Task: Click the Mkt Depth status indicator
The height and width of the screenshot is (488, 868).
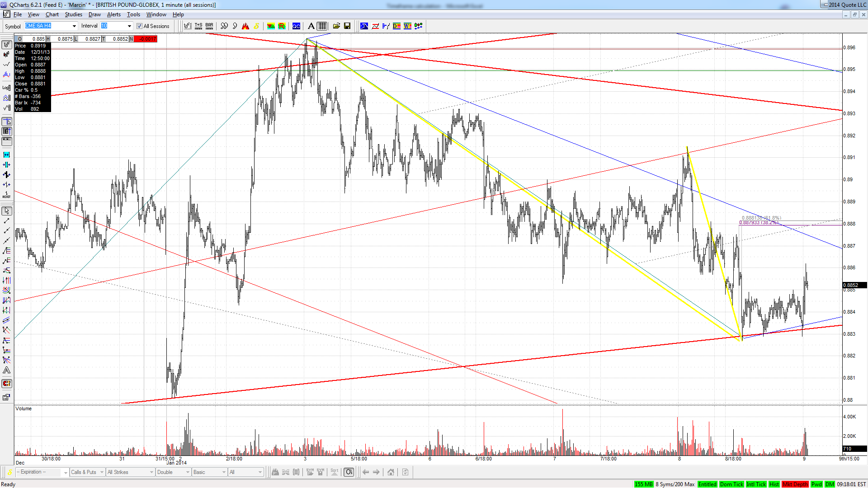Action: point(795,484)
